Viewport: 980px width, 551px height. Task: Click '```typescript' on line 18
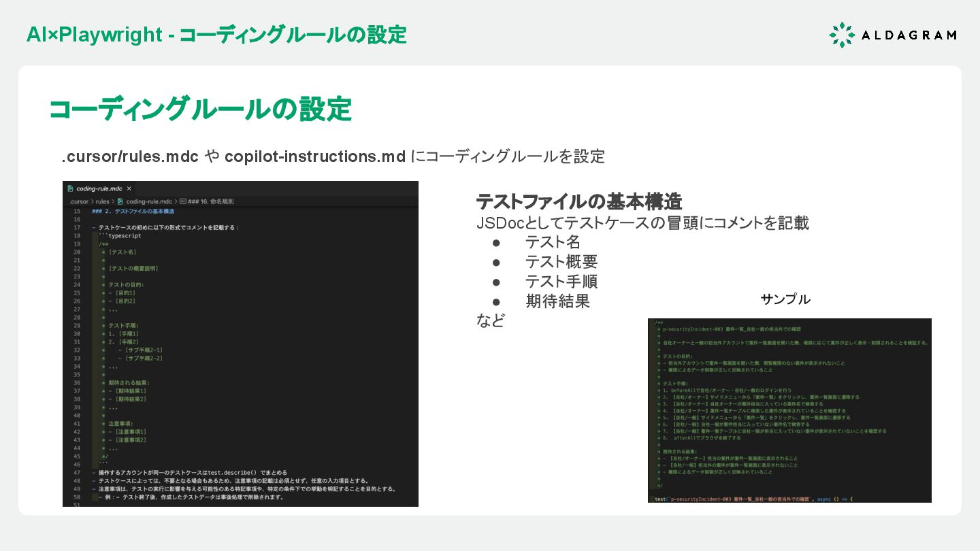(x=120, y=236)
